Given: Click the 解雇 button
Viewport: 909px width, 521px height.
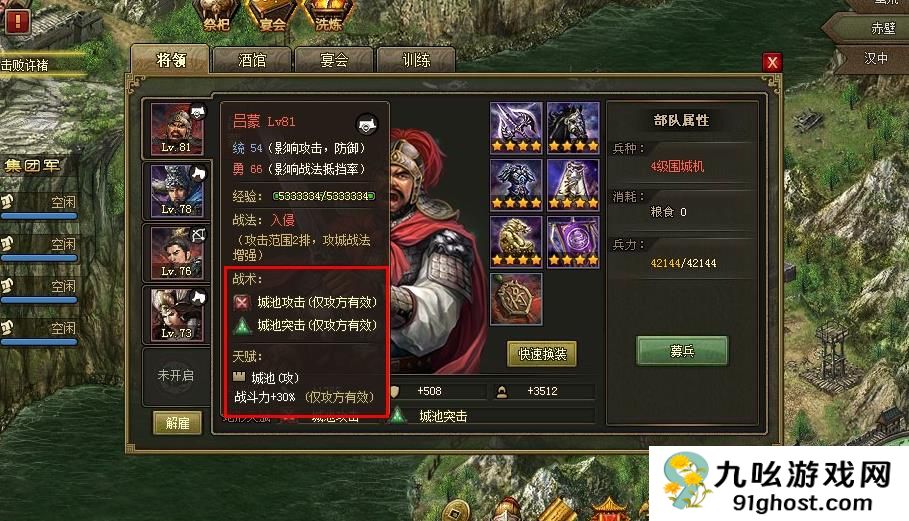Looking at the screenshot, I should click(x=177, y=423).
